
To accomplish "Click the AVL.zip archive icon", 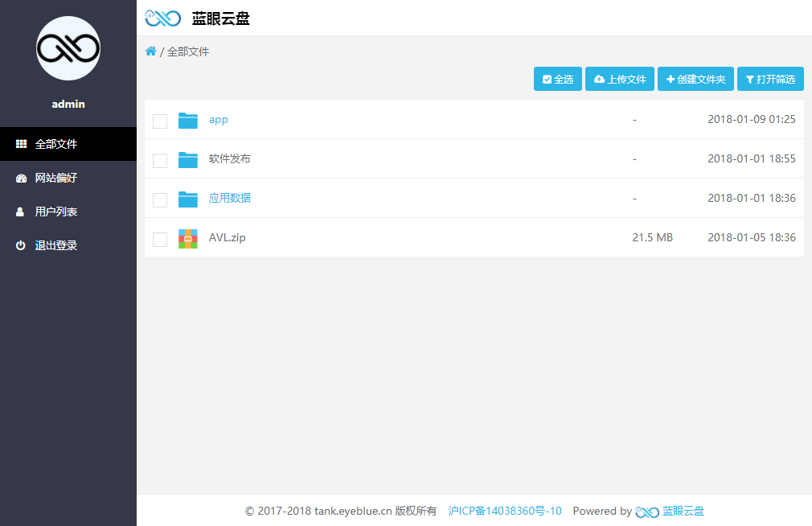I will pyautogui.click(x=188, y=238).
